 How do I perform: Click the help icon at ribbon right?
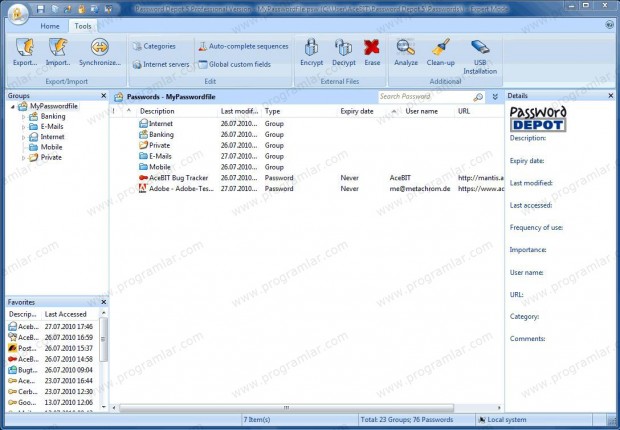pos(609,25)
